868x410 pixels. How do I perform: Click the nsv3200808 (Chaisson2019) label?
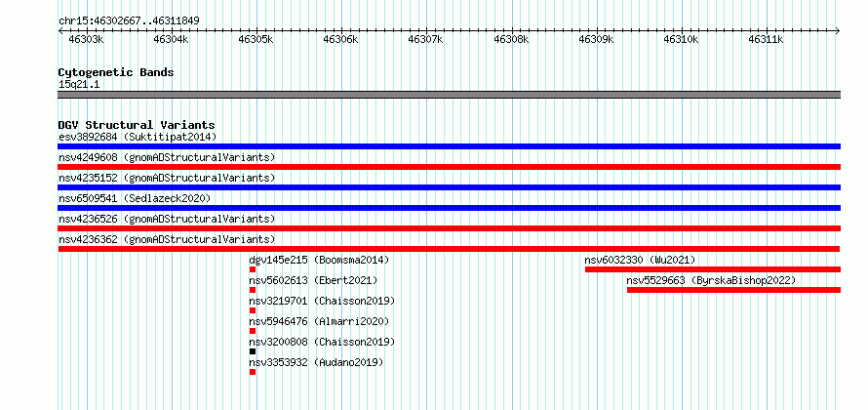point(322,342)
